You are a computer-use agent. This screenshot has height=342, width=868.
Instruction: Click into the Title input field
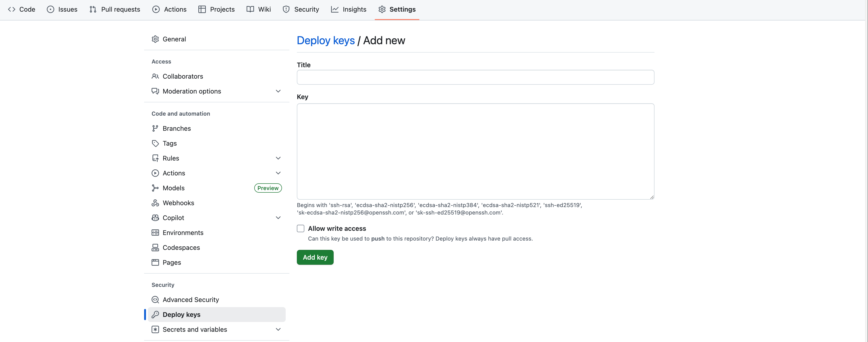tap(475, 77)
